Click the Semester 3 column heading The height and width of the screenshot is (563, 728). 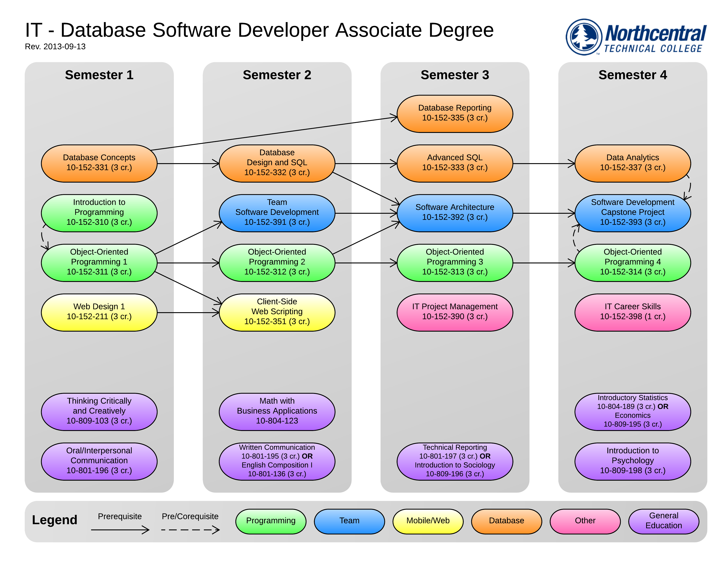point(455,75)
